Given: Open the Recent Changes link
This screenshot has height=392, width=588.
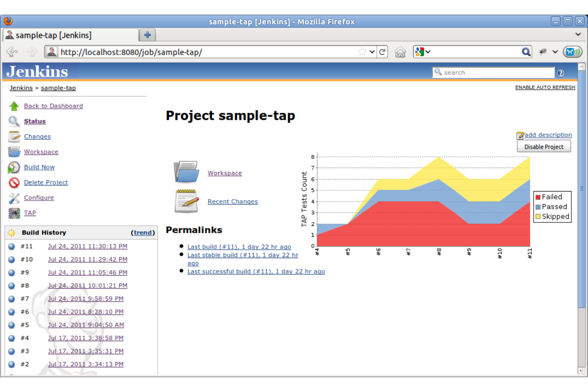Looking at the screenshot, I should [232, 202].
